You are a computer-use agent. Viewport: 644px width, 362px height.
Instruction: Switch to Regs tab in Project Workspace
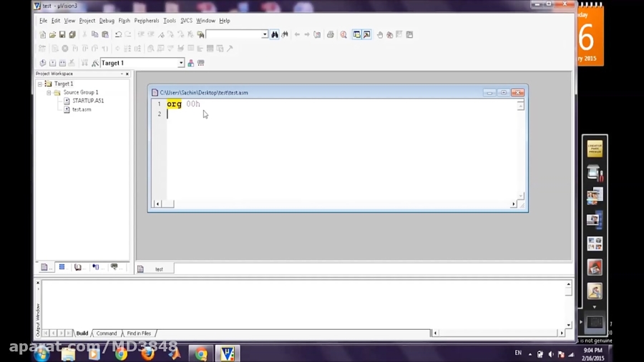pos(62,267)
